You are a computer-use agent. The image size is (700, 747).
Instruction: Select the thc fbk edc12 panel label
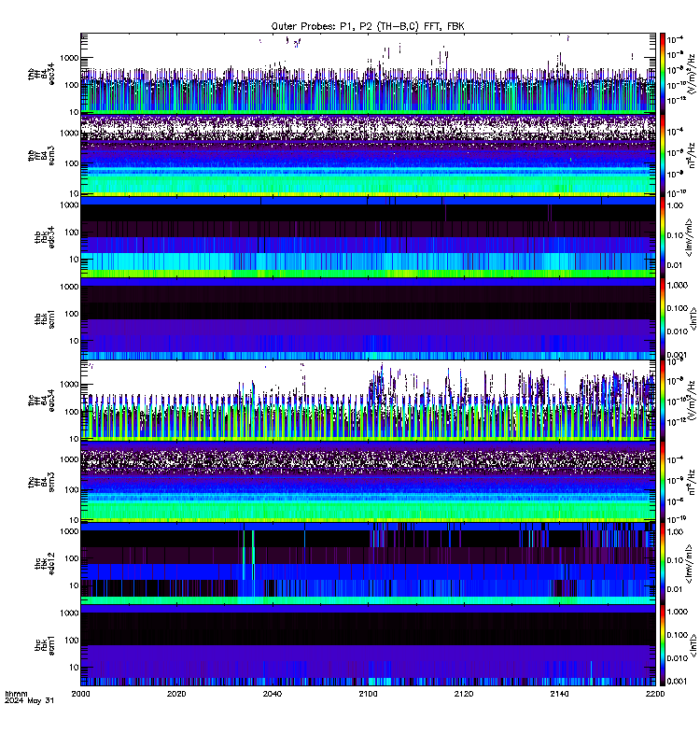[45, 564]
